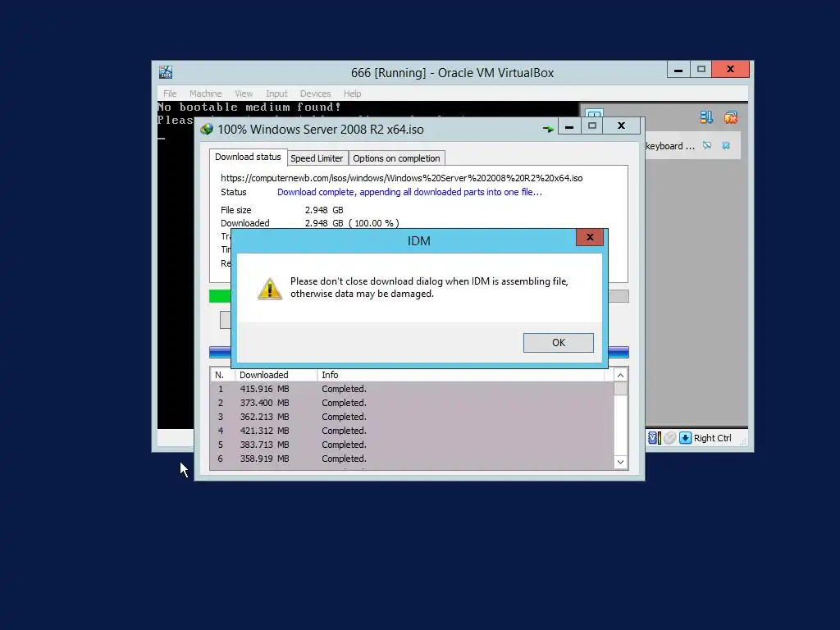Screen dimensions: 840x630
Task: Open the Options on completion tab
Action: click(396, 158)
